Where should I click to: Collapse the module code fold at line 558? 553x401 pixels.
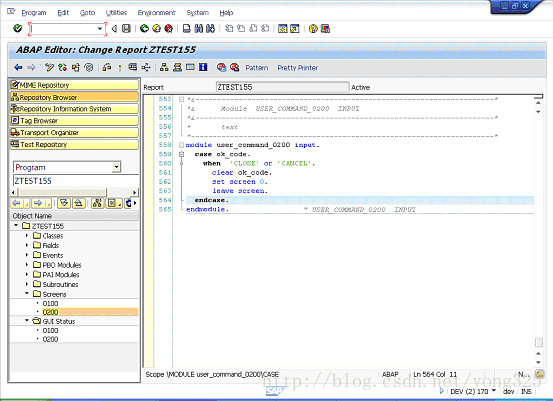click(x=181, y=145)
